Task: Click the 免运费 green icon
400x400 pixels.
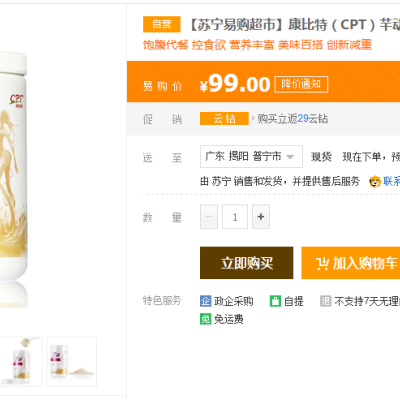Action: point(205,319)
